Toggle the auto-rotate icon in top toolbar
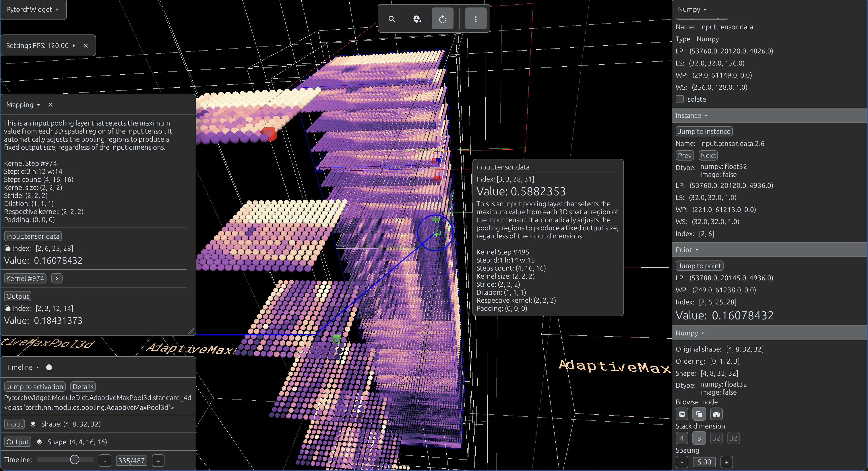 pyautogui.click(x=442, y=19)
